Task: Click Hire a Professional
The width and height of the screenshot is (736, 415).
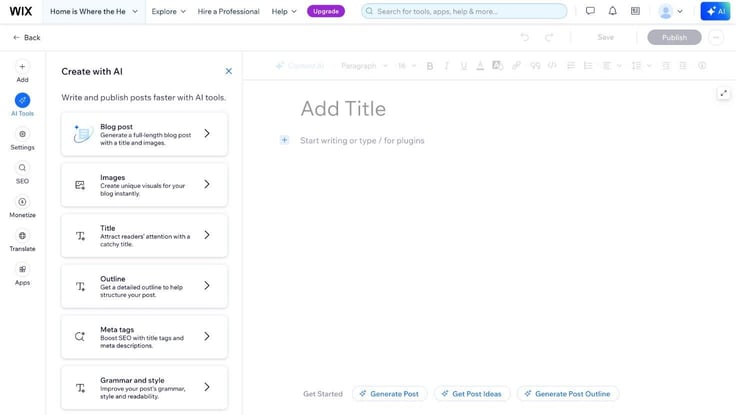Action: (229, 11)
